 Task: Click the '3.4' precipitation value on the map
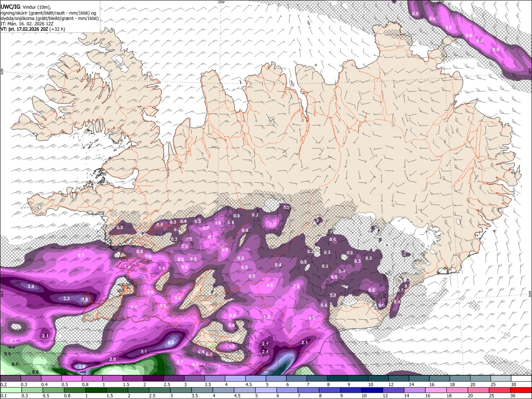31,286
